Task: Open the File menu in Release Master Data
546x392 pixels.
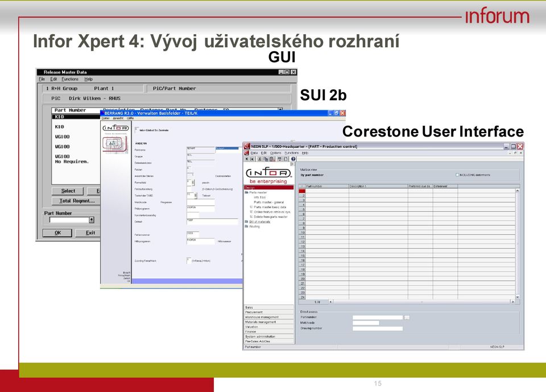Action: 42,79
